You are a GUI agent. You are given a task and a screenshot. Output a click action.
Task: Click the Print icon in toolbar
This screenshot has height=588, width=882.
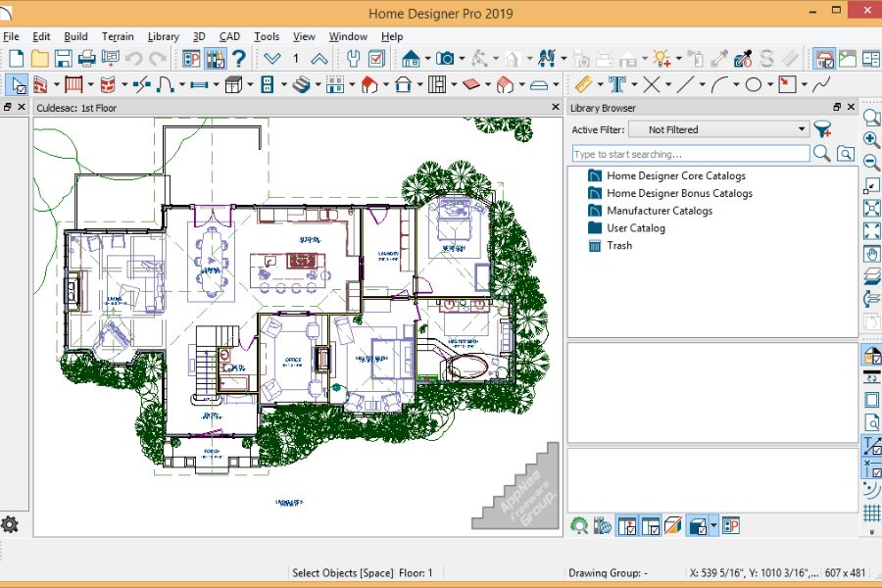click(x=86, y=58)
